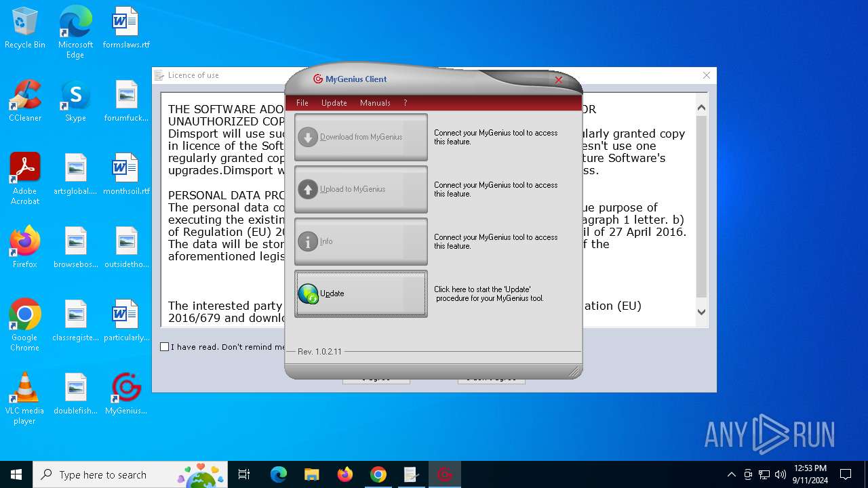
Task: Select the Google Chrome desktop shortcut
Action: pyautogui.click(x=25, y=325)
